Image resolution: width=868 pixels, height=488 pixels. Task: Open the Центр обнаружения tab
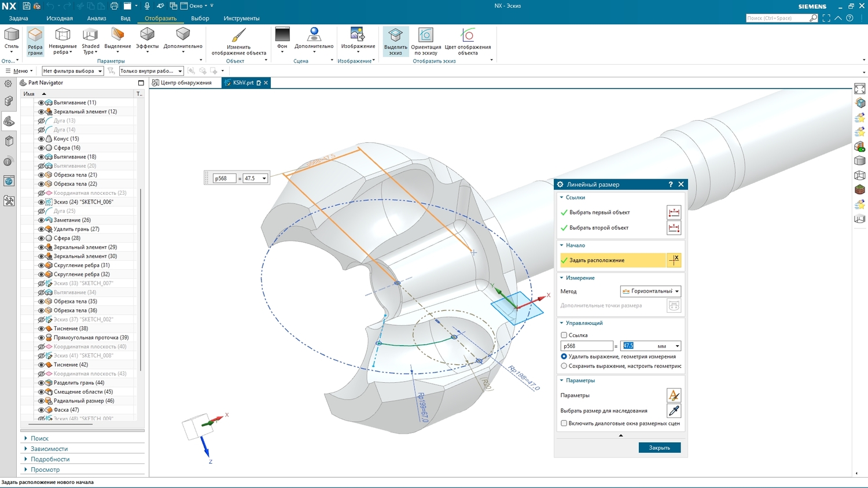click(185, 83)
